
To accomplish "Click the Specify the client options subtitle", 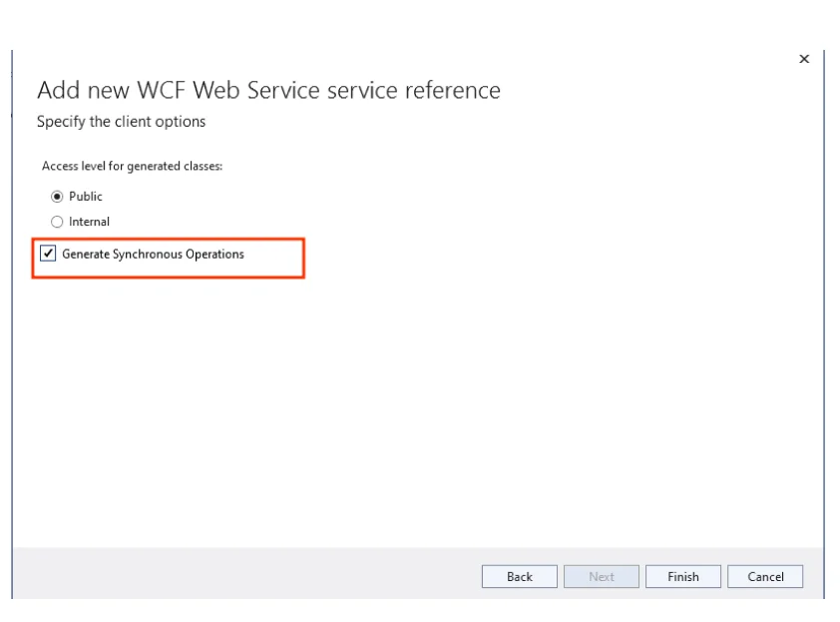I will pyautogui.click(x=124, y=121).
